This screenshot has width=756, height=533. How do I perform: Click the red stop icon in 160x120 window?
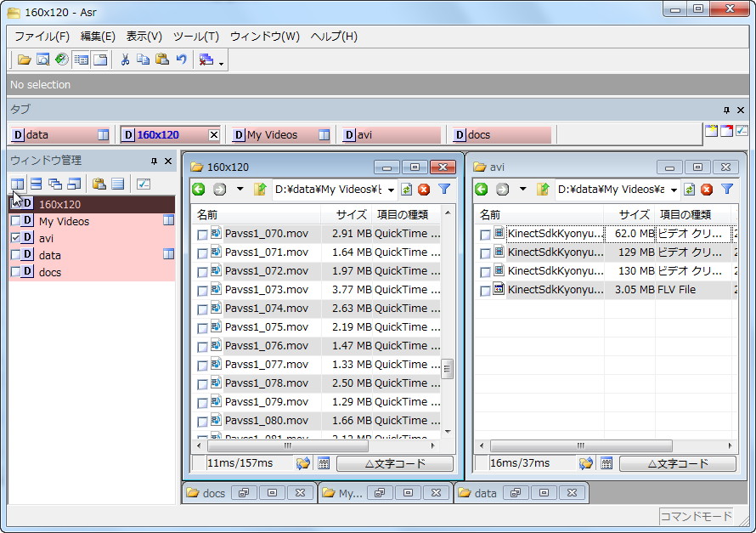tap(424, 190)
